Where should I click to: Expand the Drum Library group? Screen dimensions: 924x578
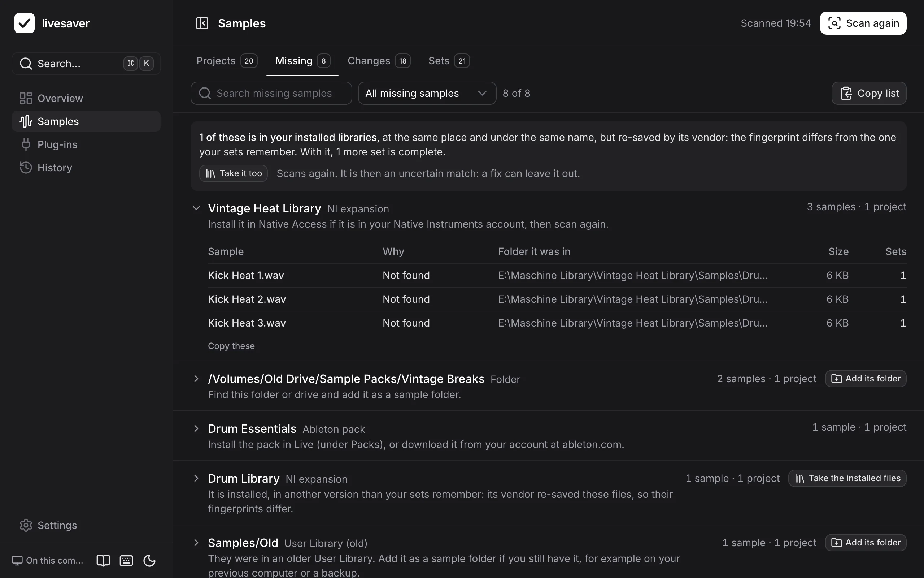(196, 478)
